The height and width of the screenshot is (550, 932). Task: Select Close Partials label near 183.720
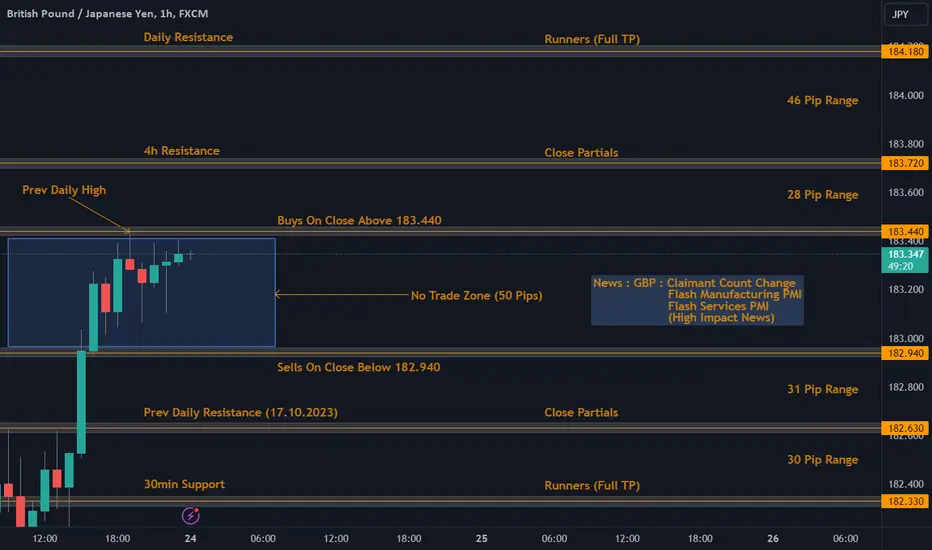click(581, 152)
